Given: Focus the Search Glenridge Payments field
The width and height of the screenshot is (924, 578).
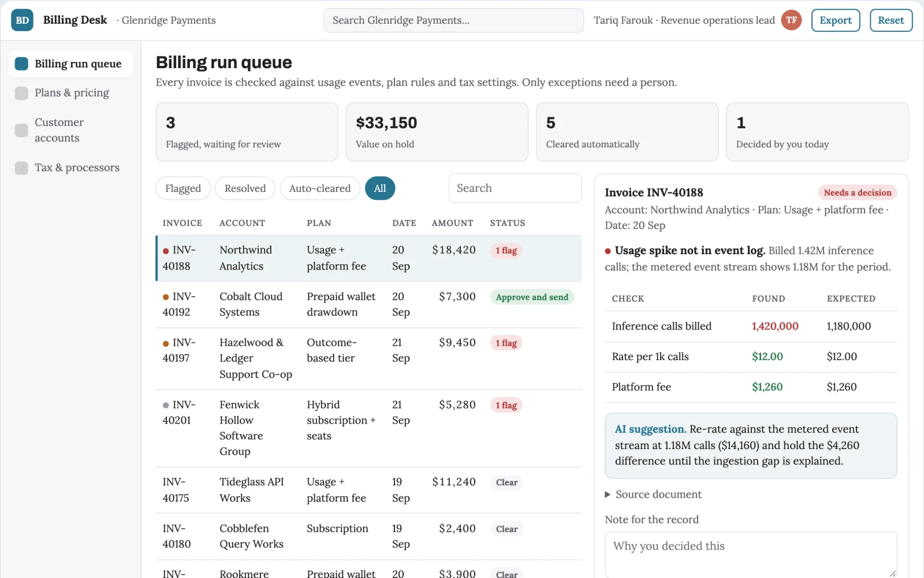Looking at the screenshot, I should point(453,20).
